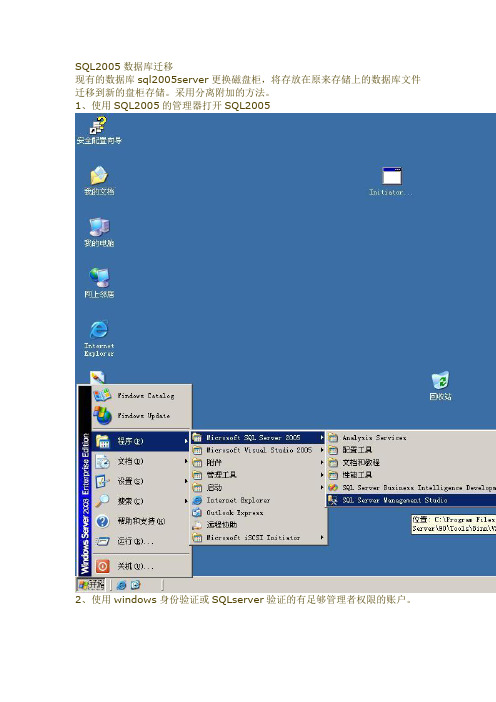Expand the 文档(D) submenu arrow
The width and height of the screenshot is (496, 702).
[186, 461]
